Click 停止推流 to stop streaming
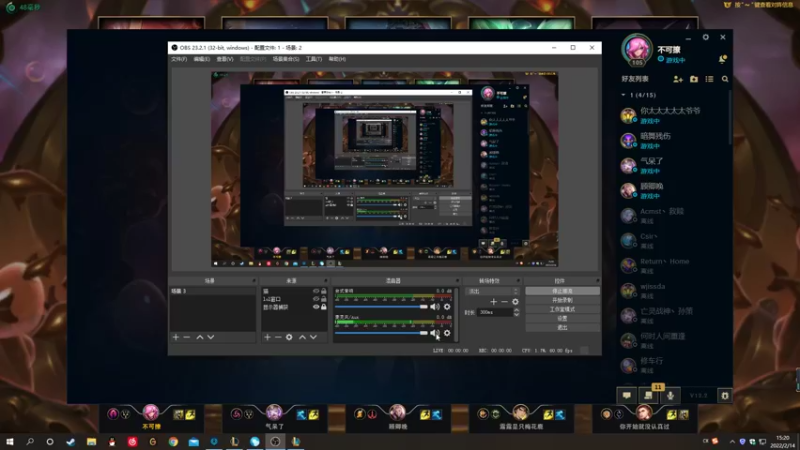Viewport: 800px width, 450px height. tap(562, 291)
